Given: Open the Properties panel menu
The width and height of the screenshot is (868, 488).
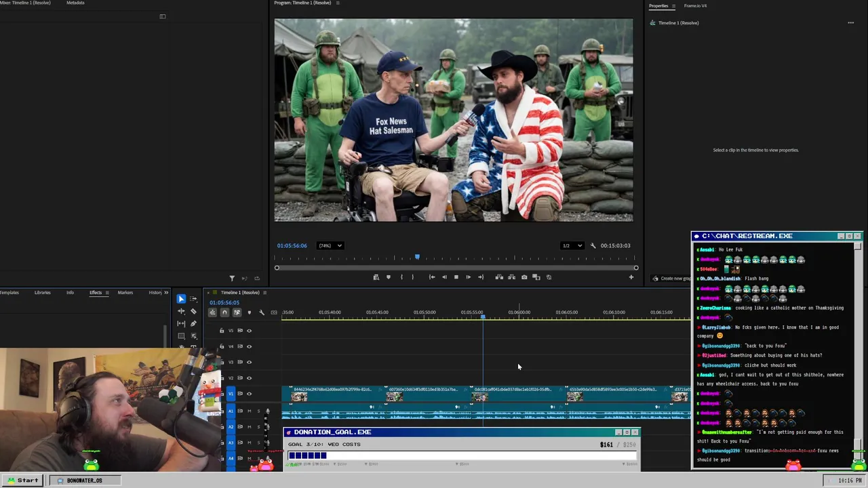Looking at the screenshot, I should pos(673,6).
